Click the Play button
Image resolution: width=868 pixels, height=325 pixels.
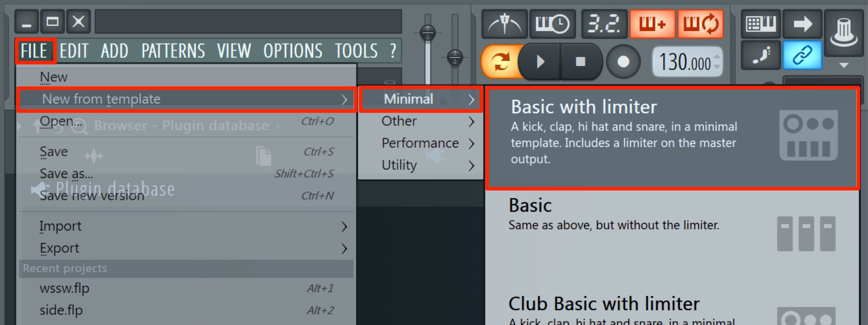[540, 62]
